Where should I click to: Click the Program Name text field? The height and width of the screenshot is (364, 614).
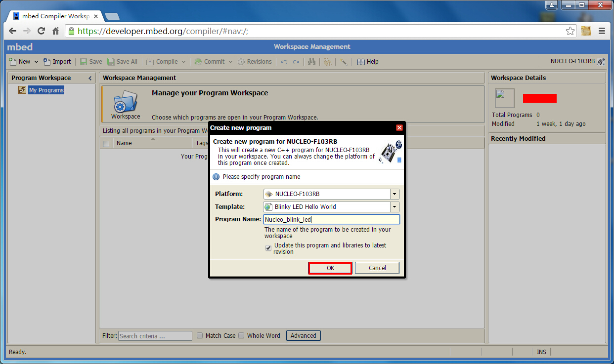click(x=331, y=219)
